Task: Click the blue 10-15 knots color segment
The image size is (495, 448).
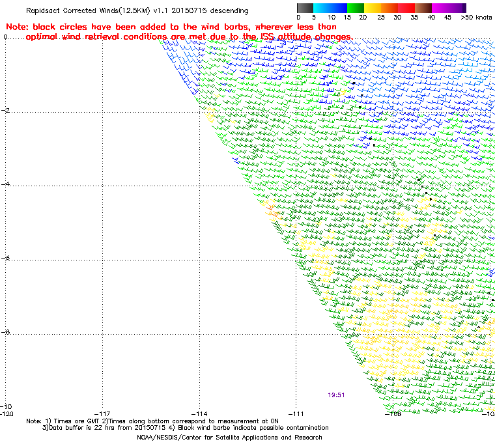Action: click(339, 8)
